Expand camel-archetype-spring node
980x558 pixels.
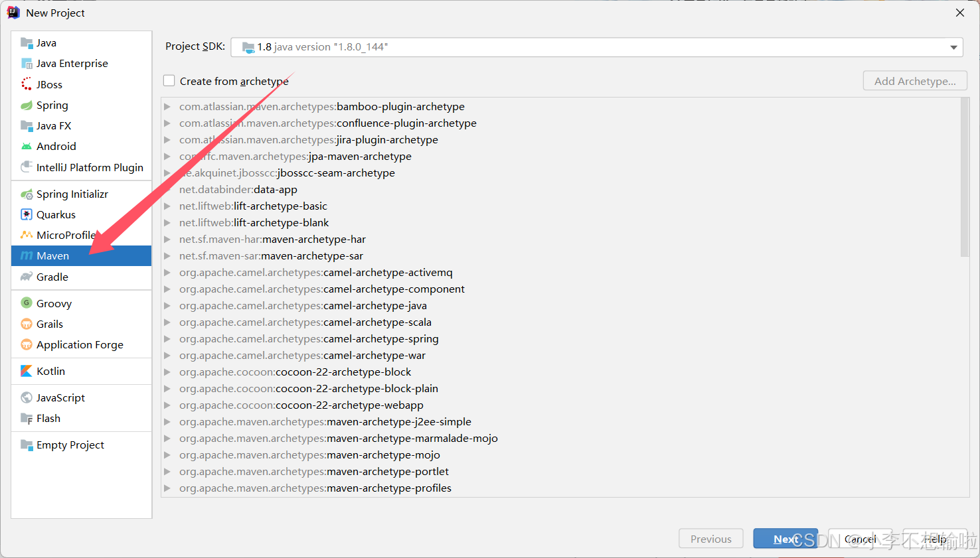point(167,338)
